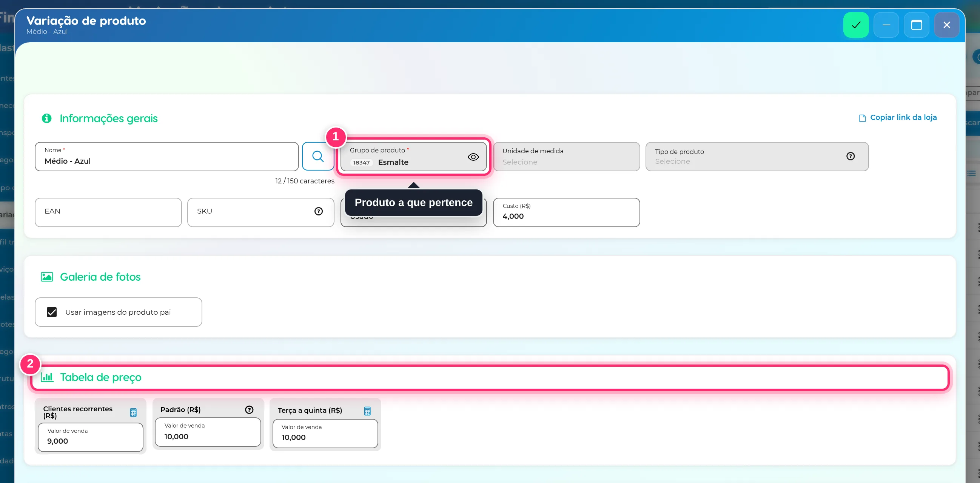
Task: Click help icon next to Padrão (R$)
Action: [x=249, y=409]
